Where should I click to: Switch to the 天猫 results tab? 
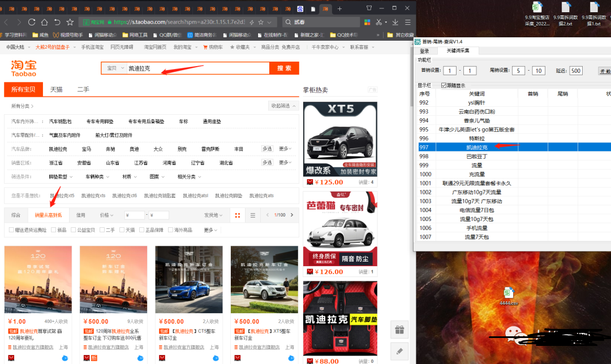57,89
